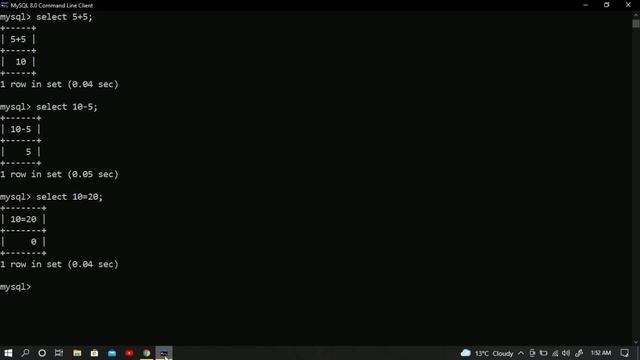Open the pen/link tray icon
Image resolution: width=640 pixels, height=360 pixels.
579,353
